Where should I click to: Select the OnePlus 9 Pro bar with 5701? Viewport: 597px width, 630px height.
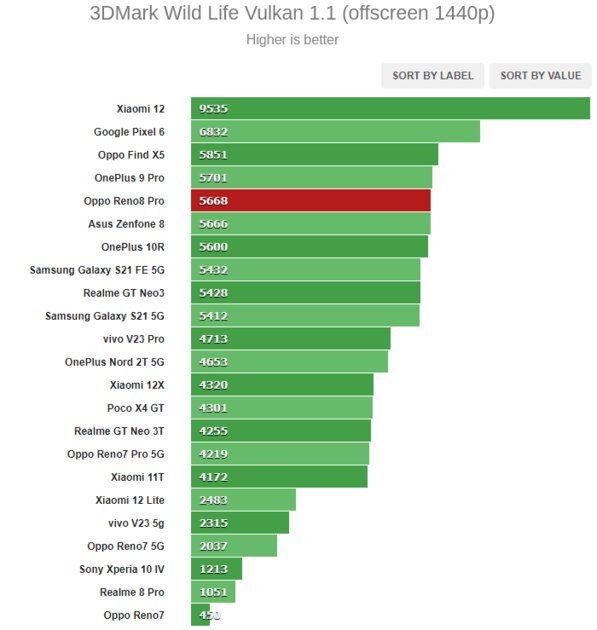pyautogui.click(x=311, y=178)
